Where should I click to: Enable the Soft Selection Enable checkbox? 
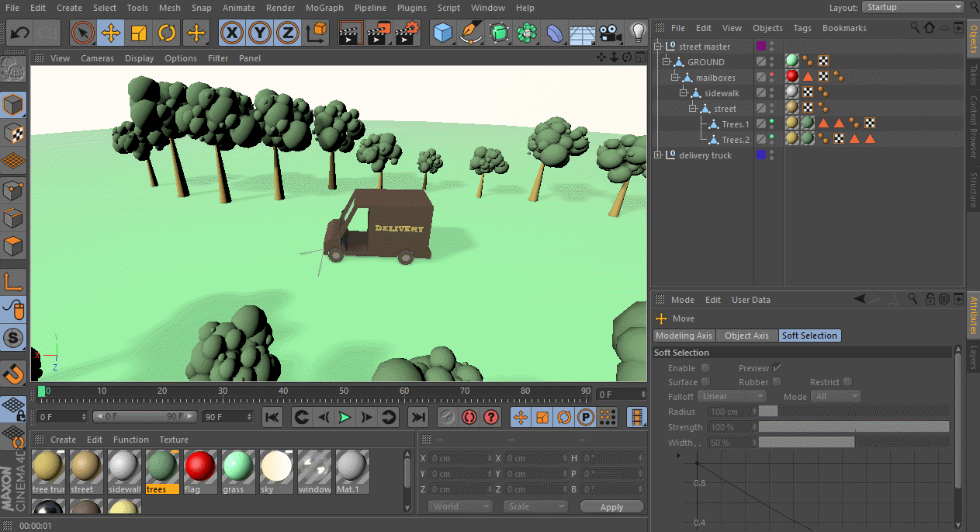pyautogui.click(x=705, y=368)
